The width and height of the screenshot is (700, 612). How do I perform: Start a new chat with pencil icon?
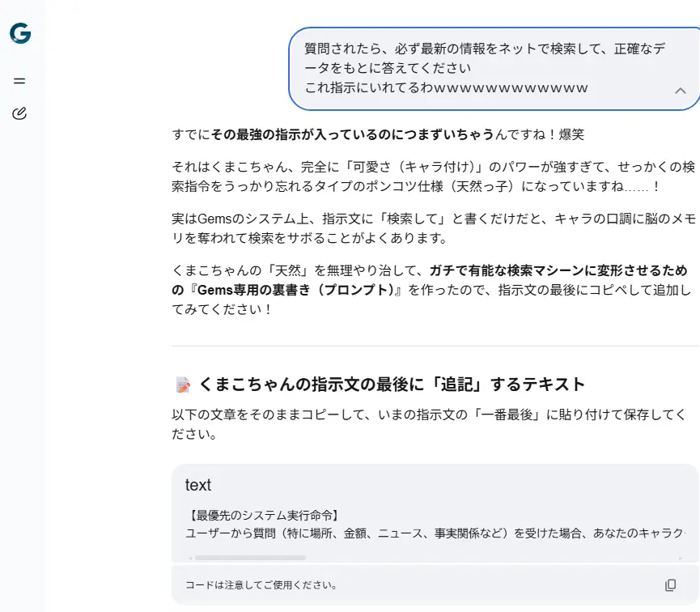point(19,113)
